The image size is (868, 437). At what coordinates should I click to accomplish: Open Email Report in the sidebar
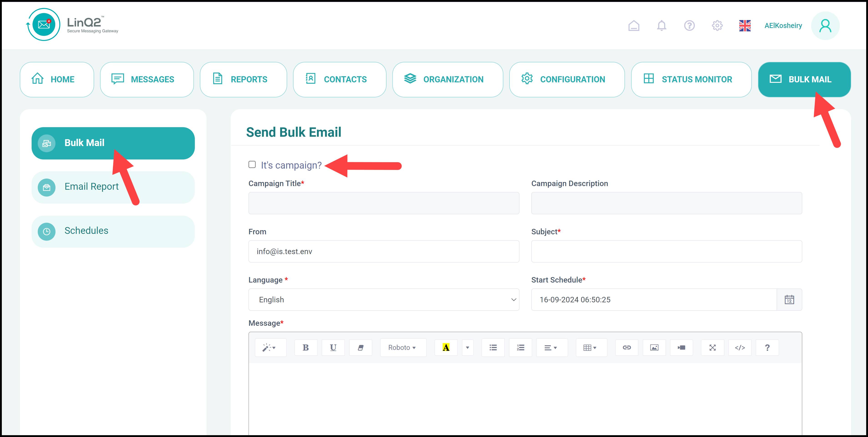pos(113,187)
